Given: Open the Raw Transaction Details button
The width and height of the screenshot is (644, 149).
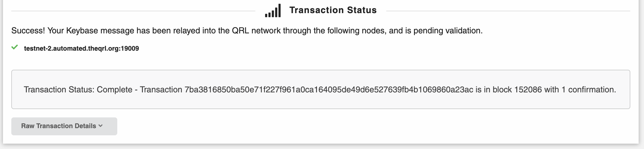Looking at the screenshot, I should tap(64, 126).
